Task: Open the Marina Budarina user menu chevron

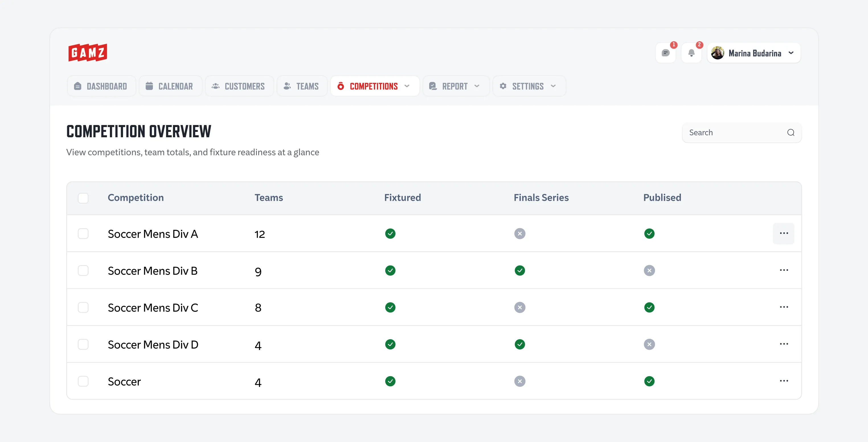Action: (791, 53)
